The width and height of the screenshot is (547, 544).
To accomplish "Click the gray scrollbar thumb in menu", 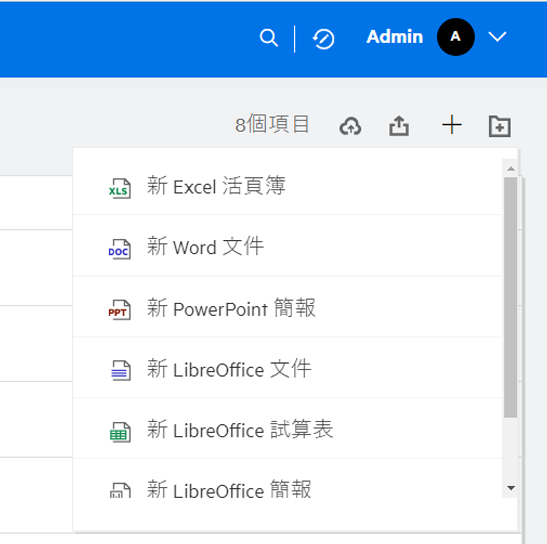I will tap(511, 297).
